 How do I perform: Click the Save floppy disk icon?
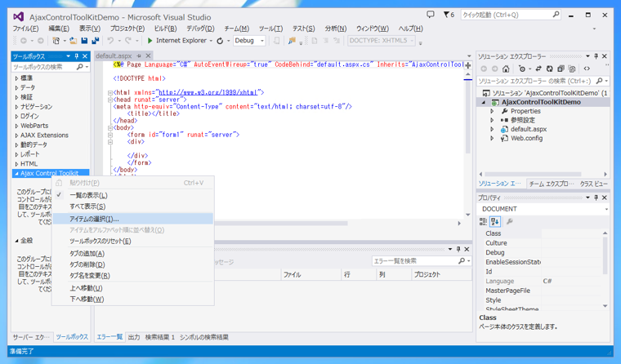pos(84,40)
